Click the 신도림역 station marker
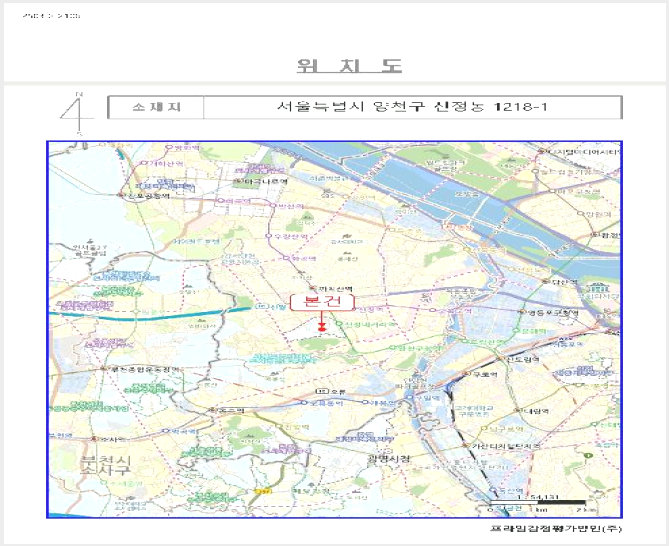669x546 pixels. click(500, 359)
